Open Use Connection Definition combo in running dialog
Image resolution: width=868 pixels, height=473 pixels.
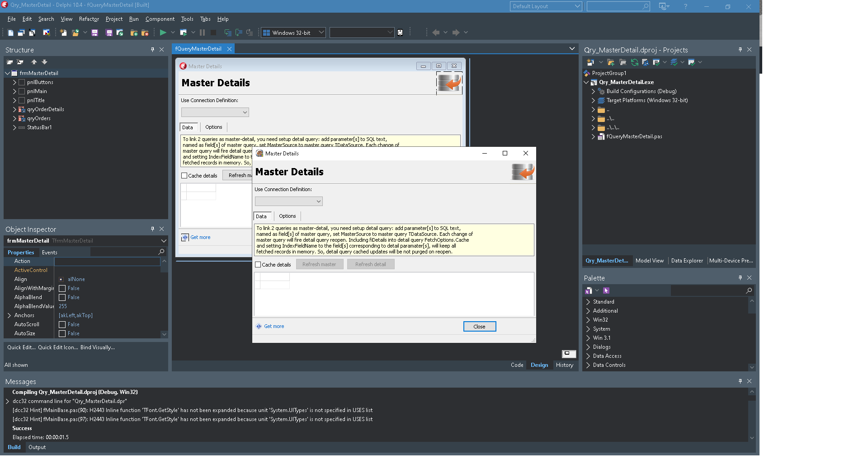(288, 201)
